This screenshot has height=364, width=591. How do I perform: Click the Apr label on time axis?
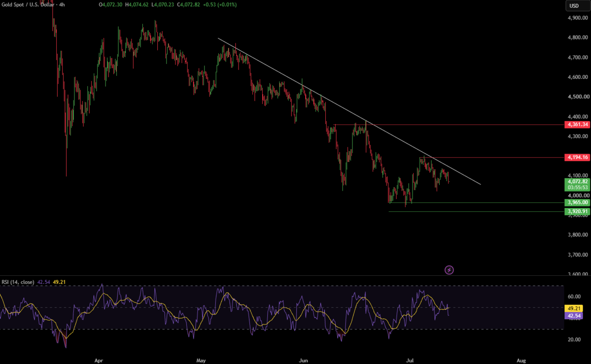[99, 361]
